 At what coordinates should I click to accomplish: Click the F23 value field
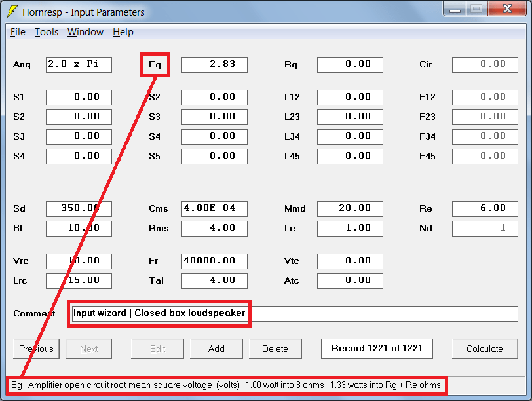pyautogui.click(x=485, y=117)
